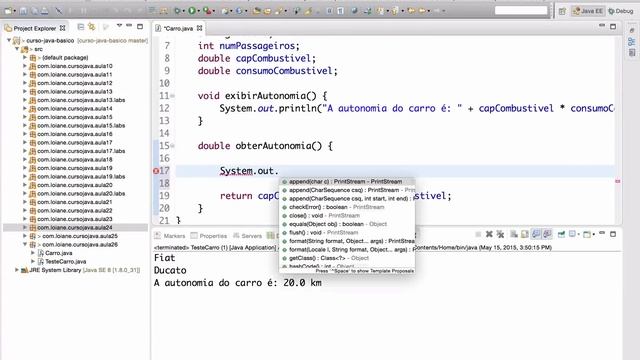Remove all terminated launches in Console
640x360 pixels.
coord(500,234)
